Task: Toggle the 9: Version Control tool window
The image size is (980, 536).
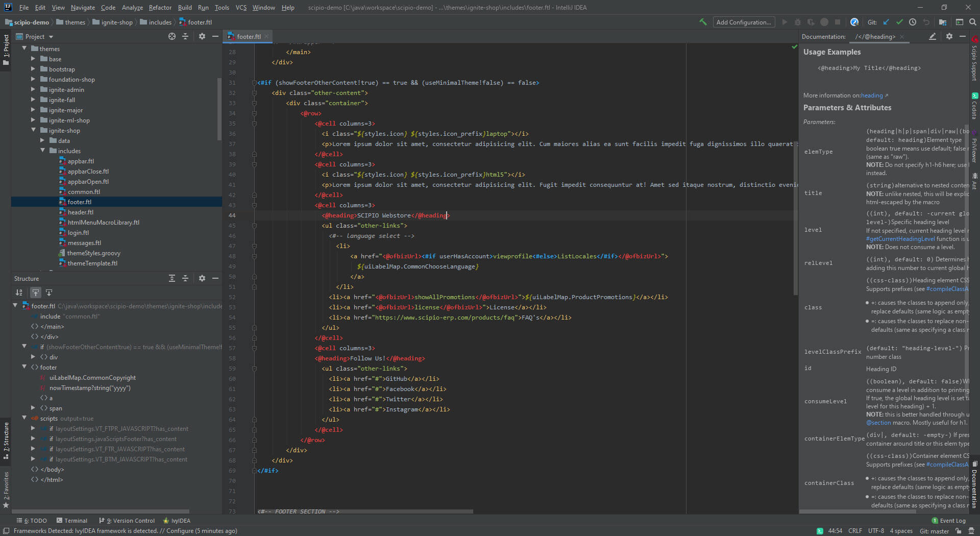Action: click(x=127, y=521)
